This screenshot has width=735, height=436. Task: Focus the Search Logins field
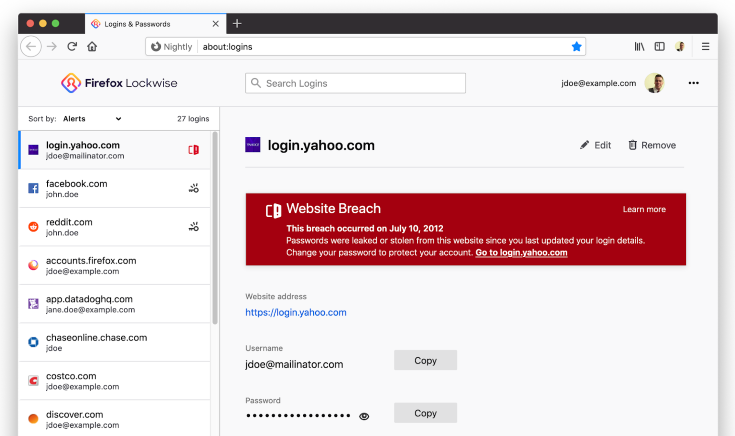[x=355, y=83]
